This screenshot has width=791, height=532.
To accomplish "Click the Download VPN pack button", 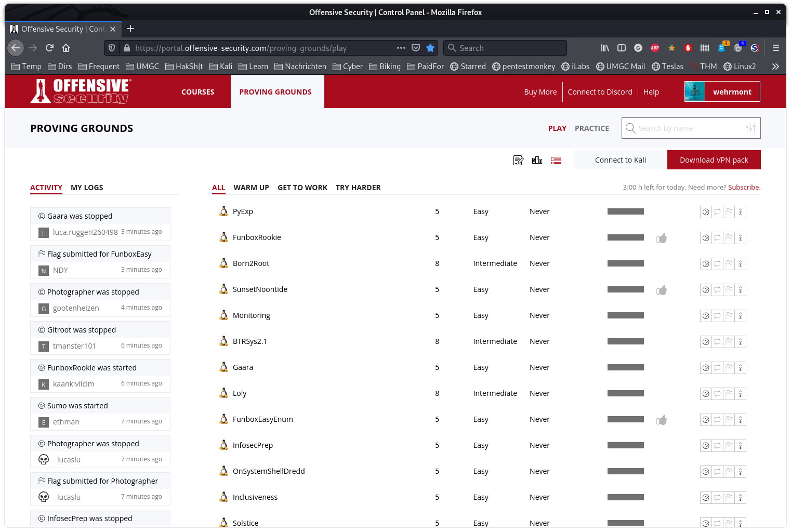I will pyautogui.click(x=714, y=160).
